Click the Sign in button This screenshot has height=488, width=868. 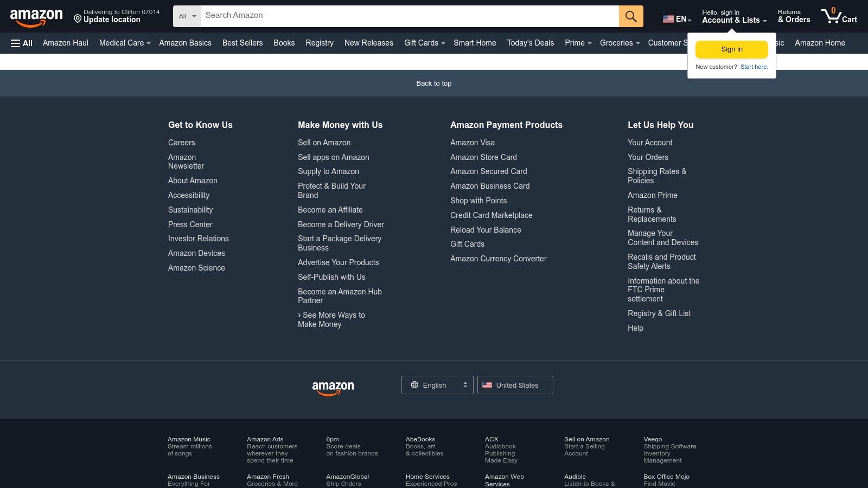tap(731, 49)
